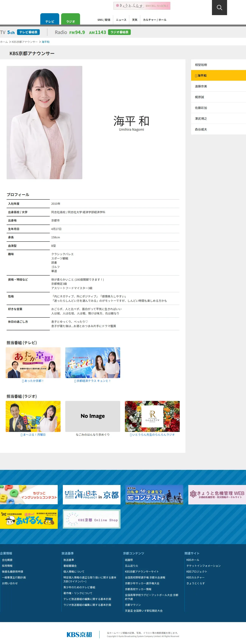Select 森谷威夫 in announcer sidebar
246x644 pixels.
pos(218,129)
